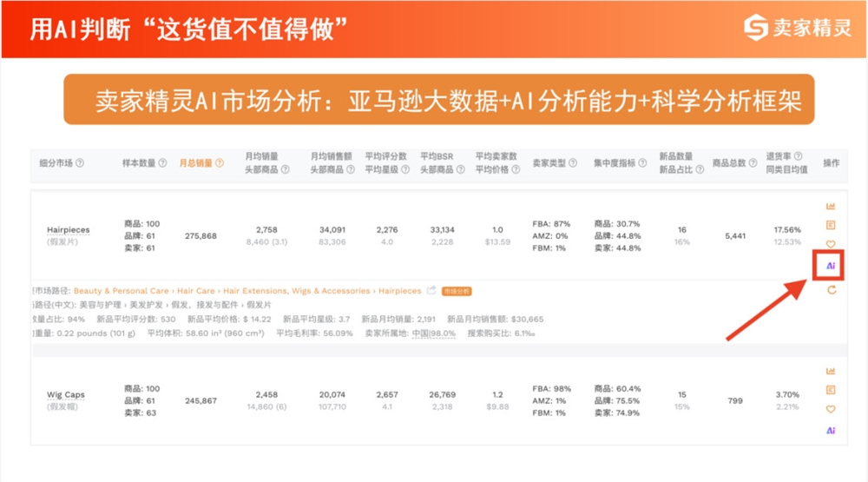Click the orange 市场分析 tag button
868x482 pixels.
coord(457,291)
